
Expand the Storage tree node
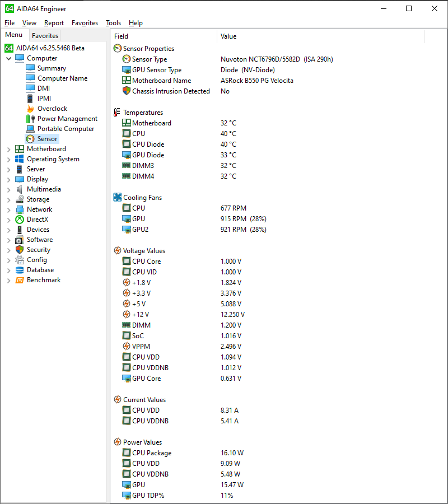pyautogui.click(x=8, y=199)
